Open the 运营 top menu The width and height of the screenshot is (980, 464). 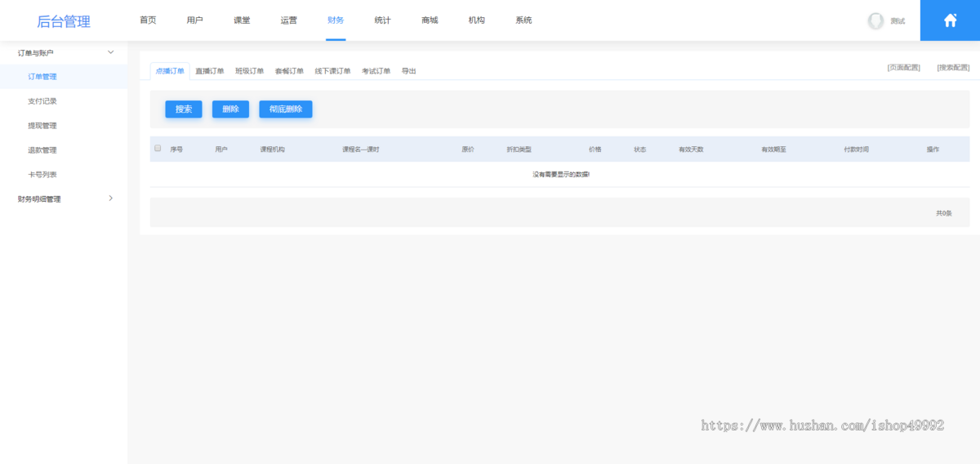click(x=288, y=20)
